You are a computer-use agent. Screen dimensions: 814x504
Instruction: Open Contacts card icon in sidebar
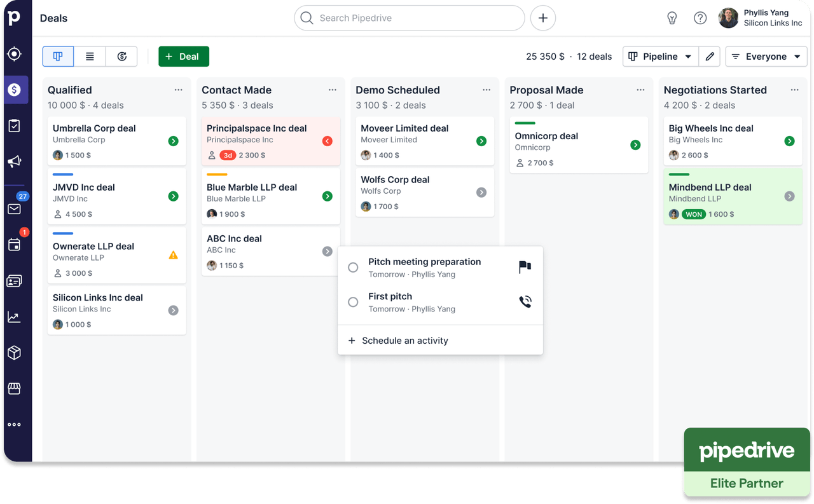(x=14, y=281)
